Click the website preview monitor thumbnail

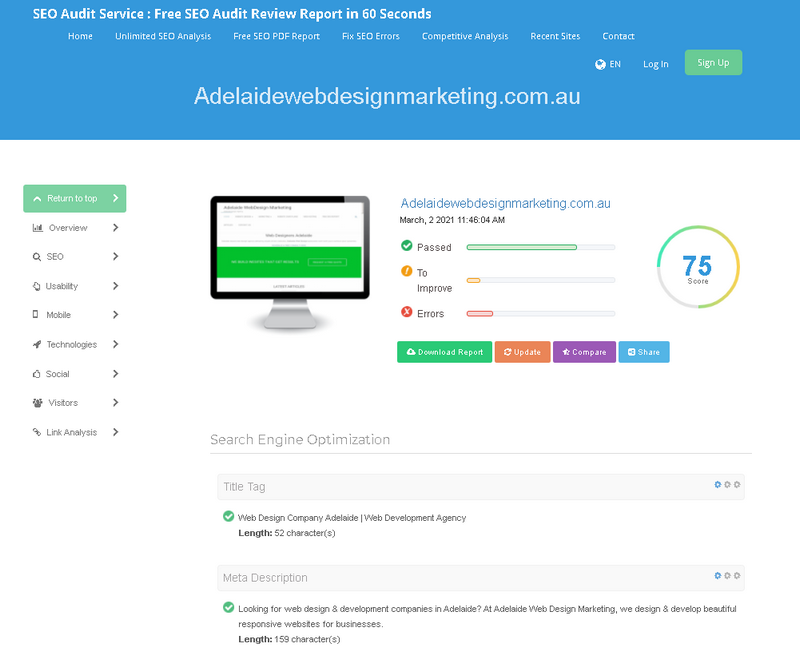pos(290,263)
